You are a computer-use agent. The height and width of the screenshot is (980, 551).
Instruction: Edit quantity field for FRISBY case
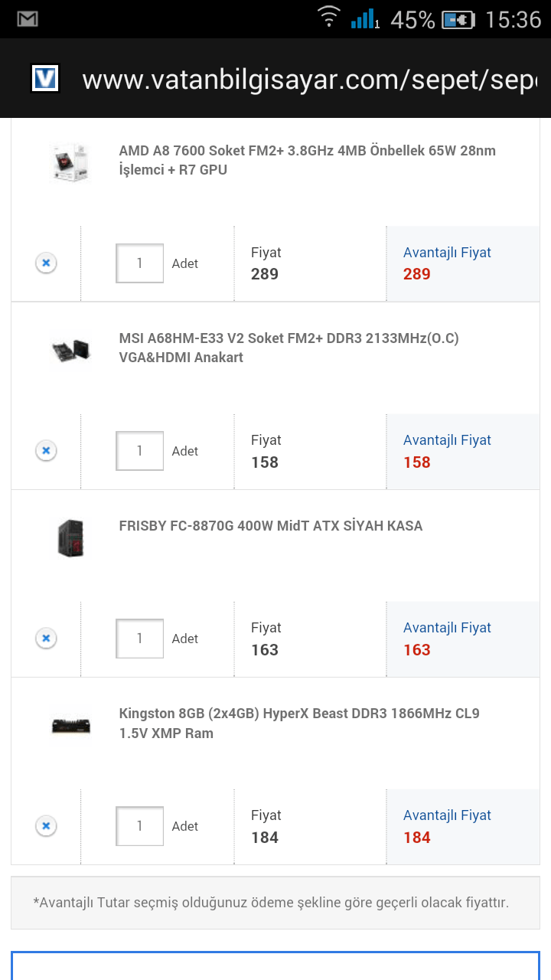(x=139, y=639)
